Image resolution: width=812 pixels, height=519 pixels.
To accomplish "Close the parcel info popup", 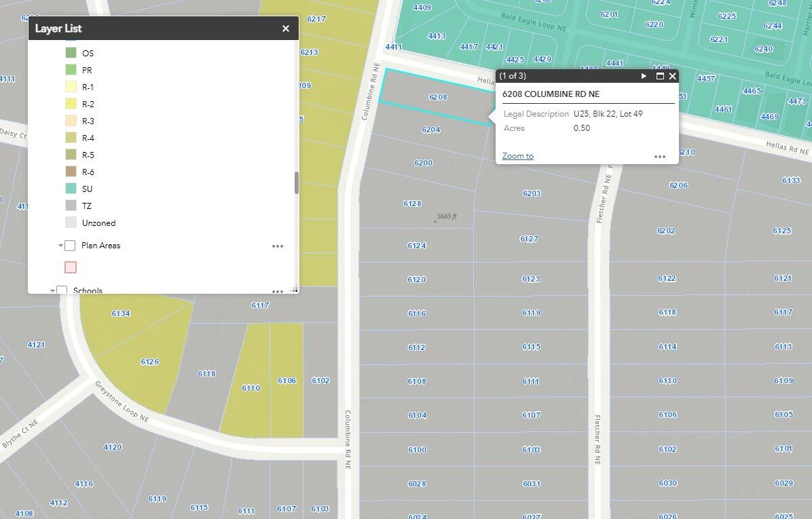I will point(672,76).
